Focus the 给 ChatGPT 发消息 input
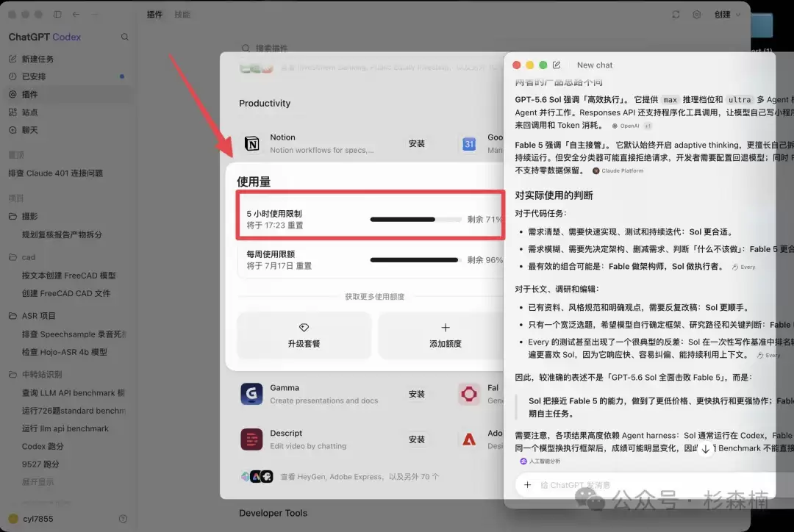 575,485
